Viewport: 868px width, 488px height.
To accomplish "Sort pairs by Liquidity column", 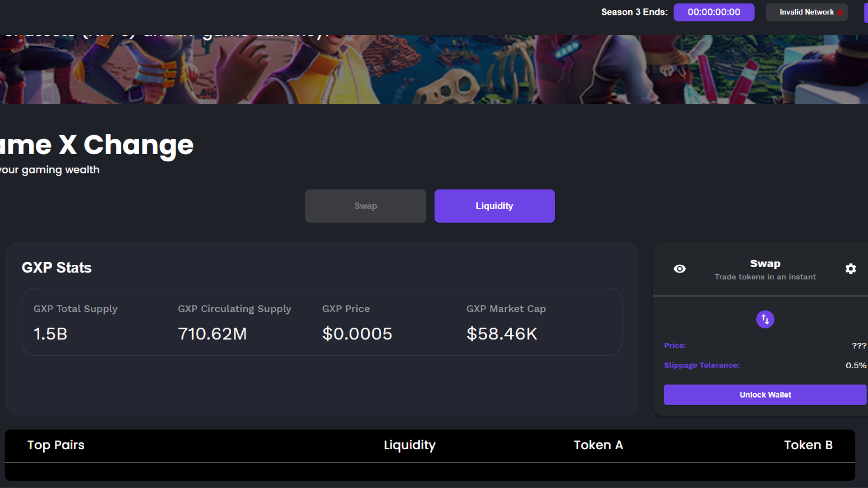I will coord(410,445).
